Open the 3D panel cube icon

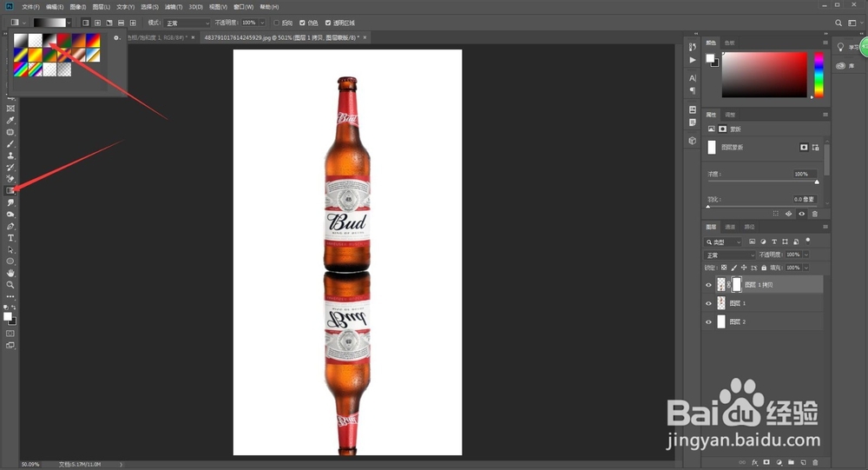click(692, 141)
